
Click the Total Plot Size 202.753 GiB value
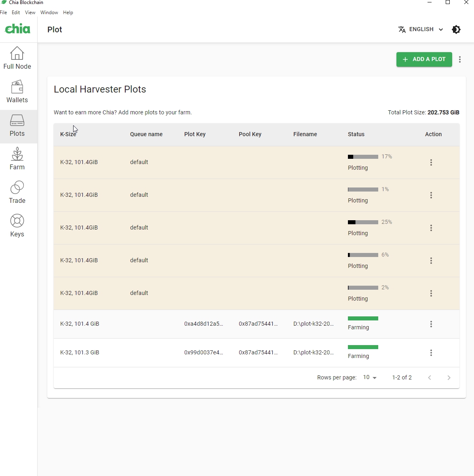pos(443,112)
